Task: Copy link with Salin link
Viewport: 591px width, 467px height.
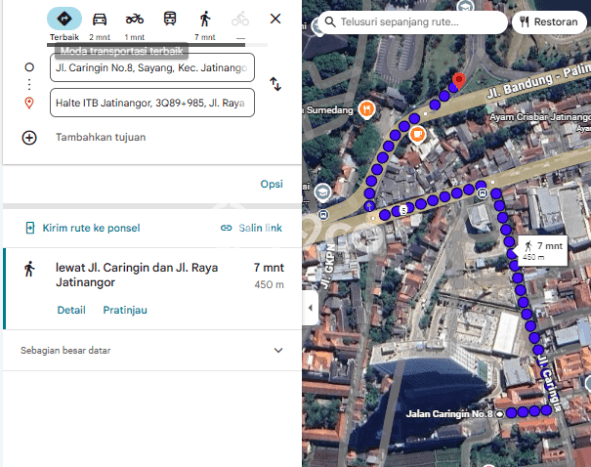Action: point(251,228)
